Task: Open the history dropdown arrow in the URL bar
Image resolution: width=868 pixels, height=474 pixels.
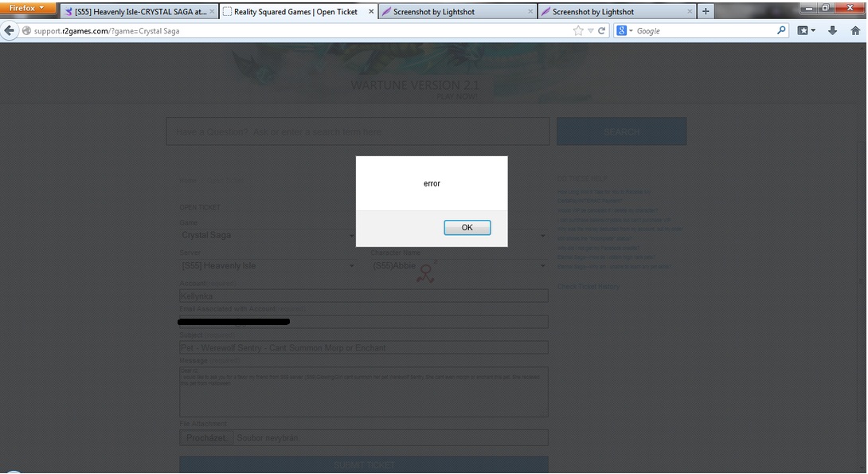Action: [590, 31]
